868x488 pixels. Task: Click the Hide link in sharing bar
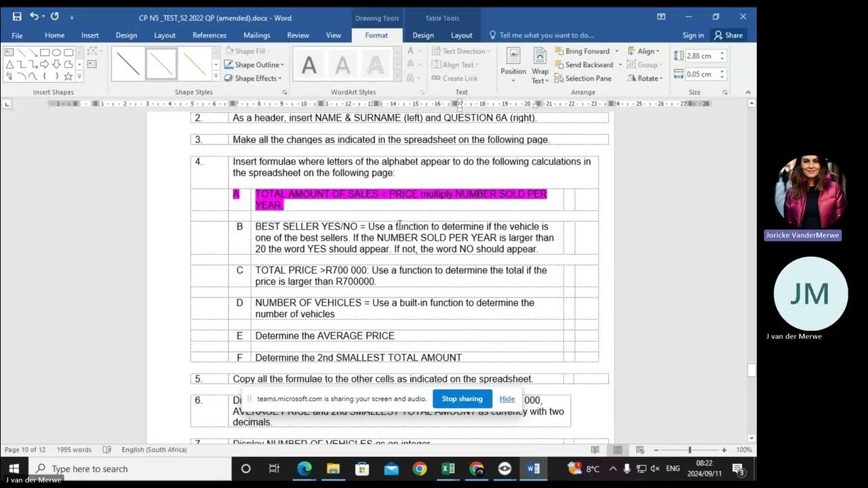(x=507, y=399)
